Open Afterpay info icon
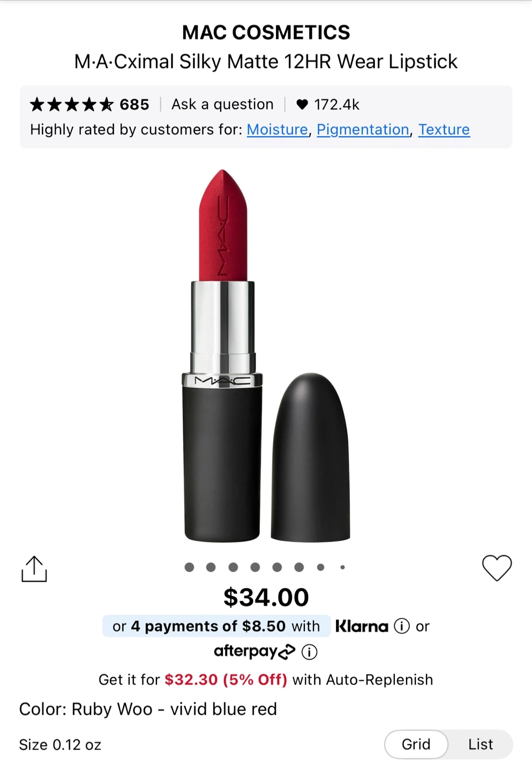The width and height of the screenshot is (532, 772). tap(310, 652)
